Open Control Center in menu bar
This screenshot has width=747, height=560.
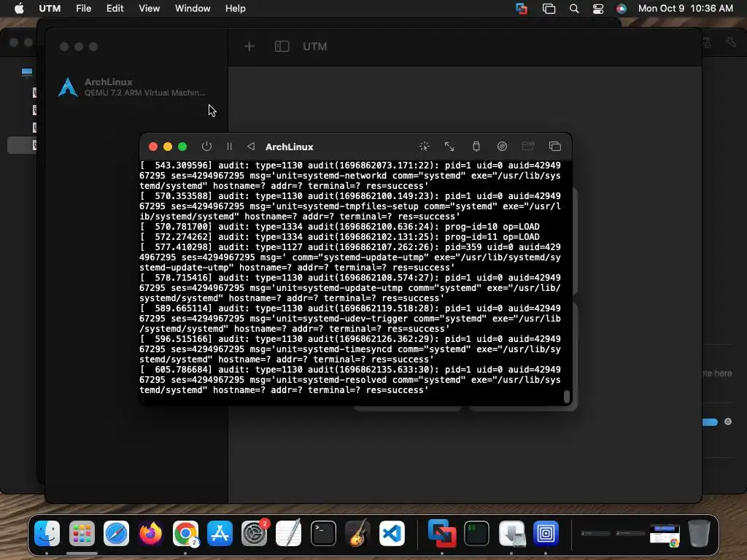[598, 8]
